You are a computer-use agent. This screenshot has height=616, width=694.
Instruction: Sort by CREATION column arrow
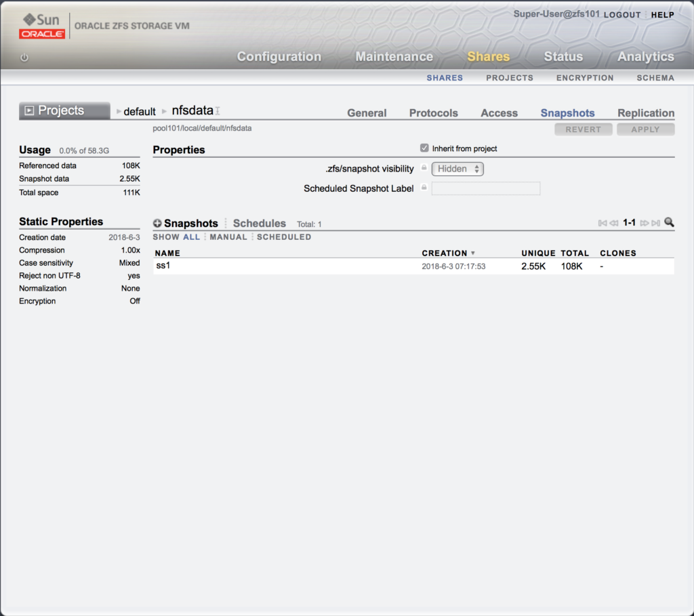pyautogui.click(x=472, y=253)
